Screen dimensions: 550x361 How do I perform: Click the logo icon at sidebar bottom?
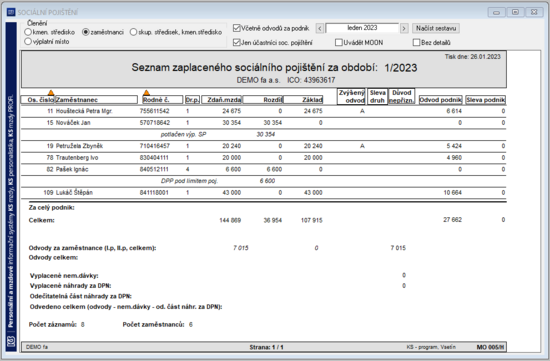coord(11,341)
